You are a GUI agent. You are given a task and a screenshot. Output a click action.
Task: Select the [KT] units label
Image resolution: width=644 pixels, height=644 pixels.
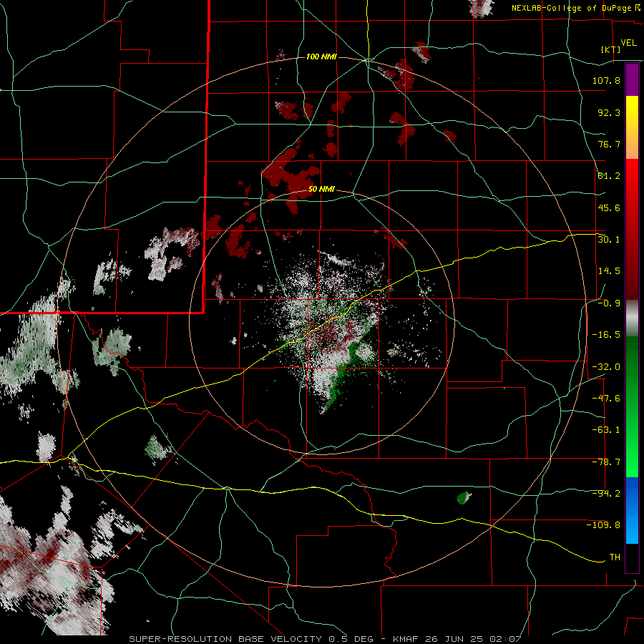point(611,49)
